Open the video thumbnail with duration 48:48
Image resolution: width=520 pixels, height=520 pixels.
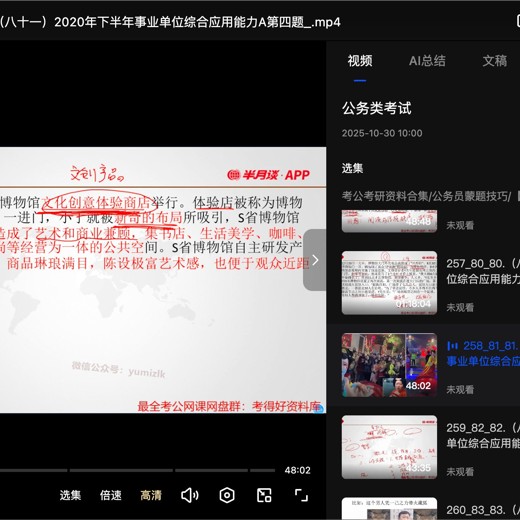(389, 221)
